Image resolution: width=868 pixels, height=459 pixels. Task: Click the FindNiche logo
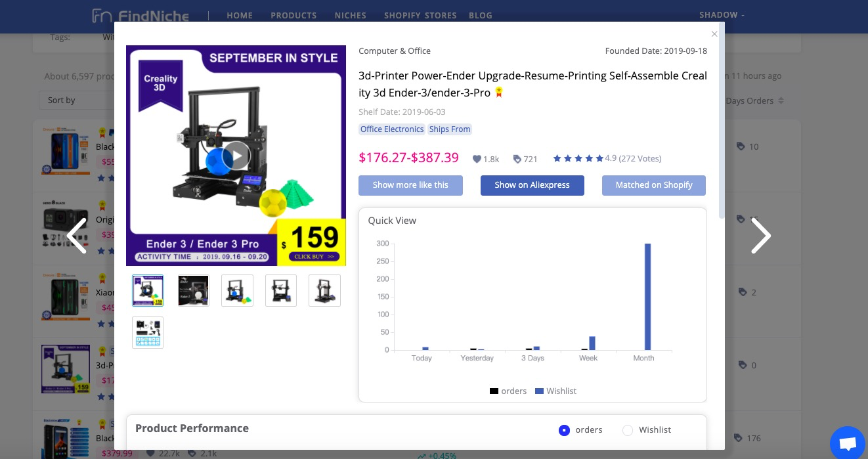[x=141, y=15]
